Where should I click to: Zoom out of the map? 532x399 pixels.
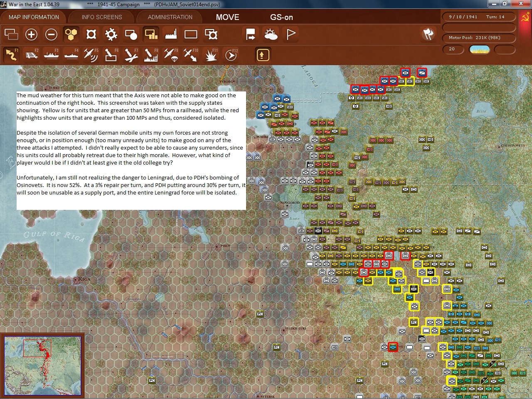pyautogui.click(x=51, y=34)
